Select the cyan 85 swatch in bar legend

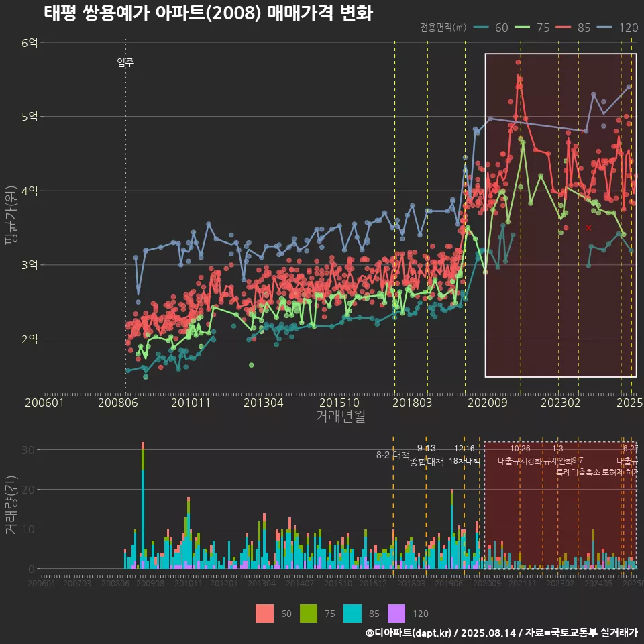[352, 614]
